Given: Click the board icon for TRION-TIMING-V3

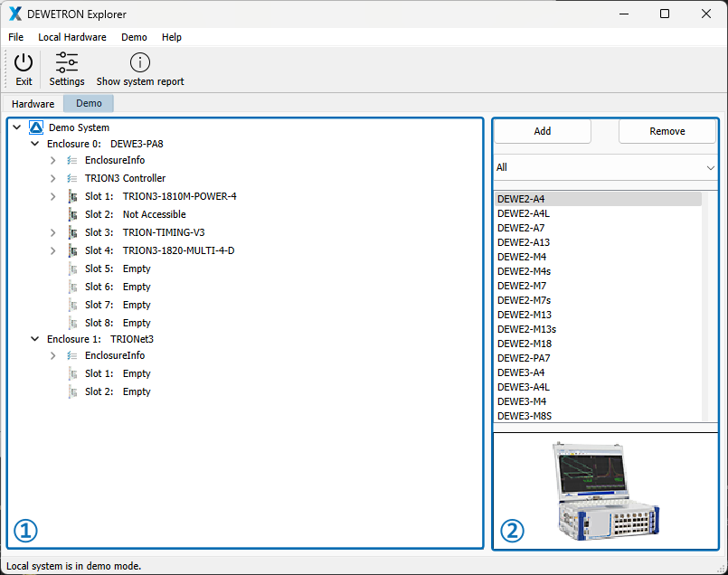Looking at the screenshot, I should [x=73, y=232].
